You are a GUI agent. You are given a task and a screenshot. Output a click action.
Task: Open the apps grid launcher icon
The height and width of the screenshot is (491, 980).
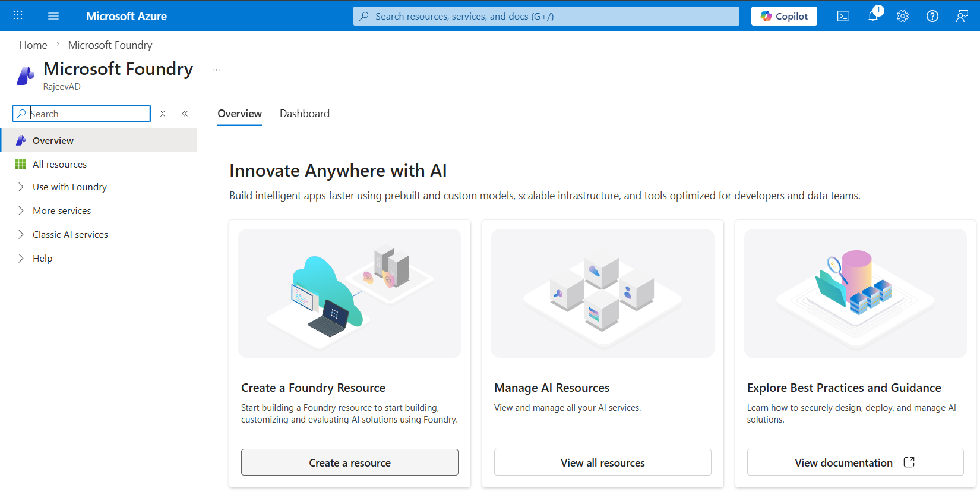[x=18, y=16]
